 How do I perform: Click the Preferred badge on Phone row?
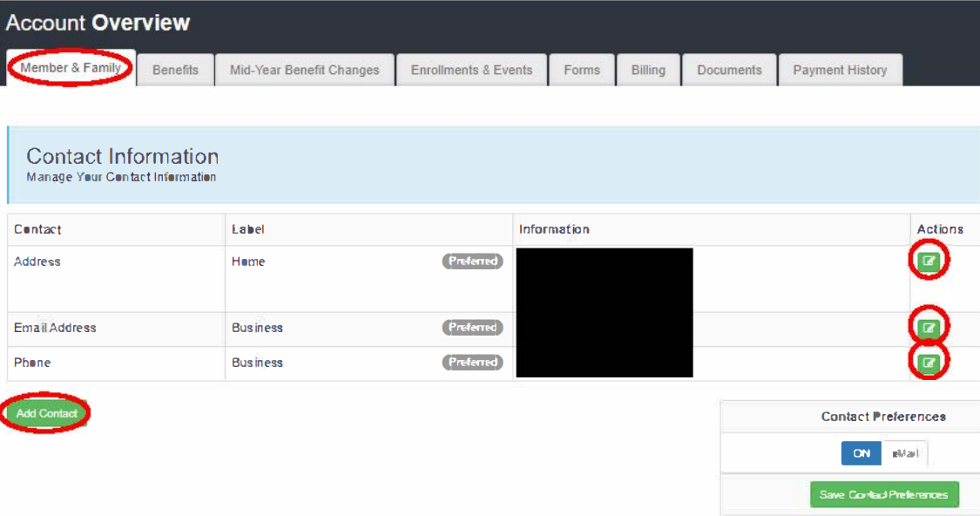473,363
